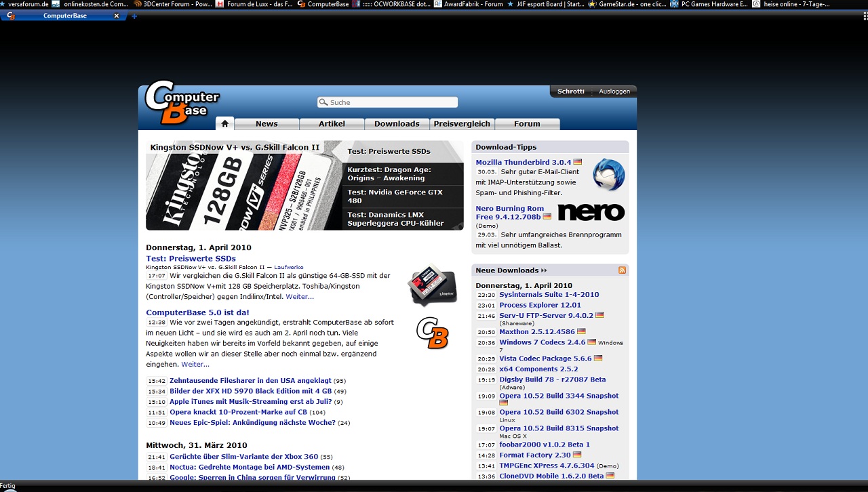Click the Mozilla Thunderbird logo
The width and height of the screenshot is (868, 492).
(608, 175)
